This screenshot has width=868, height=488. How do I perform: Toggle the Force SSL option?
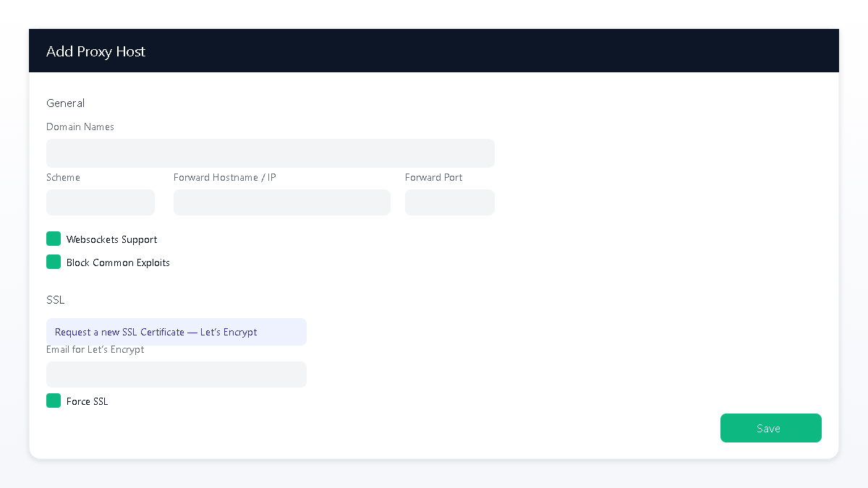click(x=54, y=401)
